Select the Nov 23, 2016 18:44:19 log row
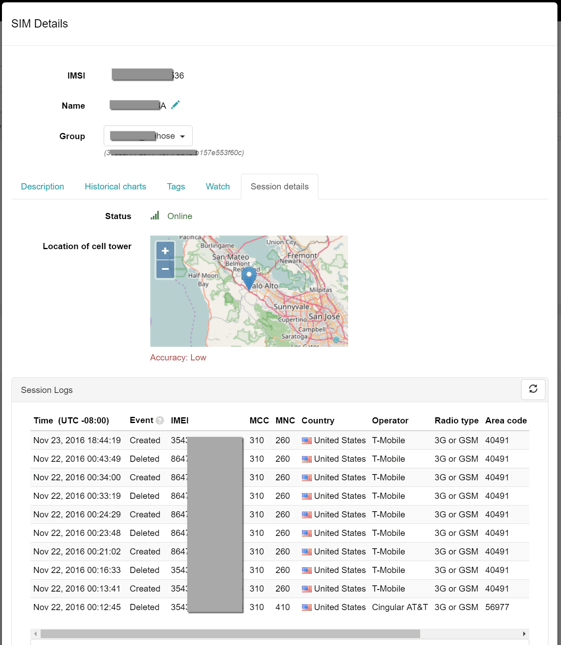 [280, 440]
